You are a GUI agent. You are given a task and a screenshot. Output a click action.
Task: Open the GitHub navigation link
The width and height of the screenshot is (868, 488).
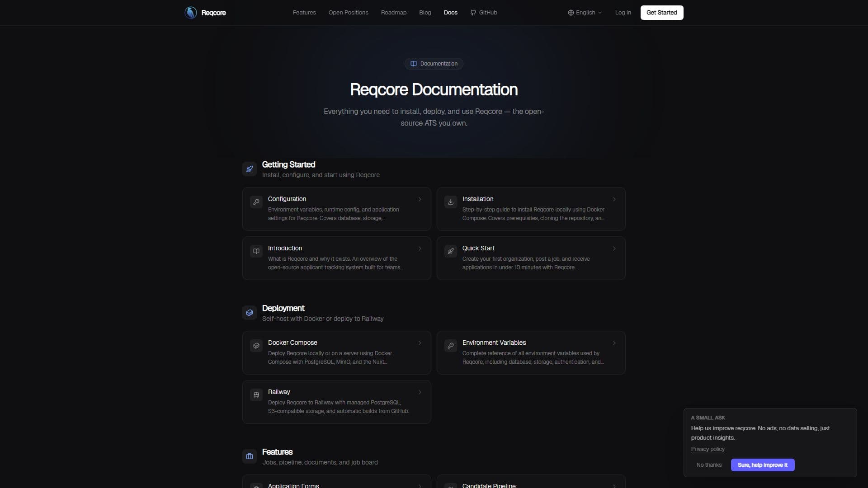click(x=484, y=13)
